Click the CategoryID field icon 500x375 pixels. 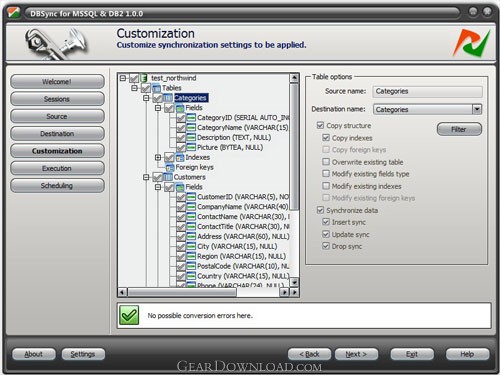[x=191, y=118]
